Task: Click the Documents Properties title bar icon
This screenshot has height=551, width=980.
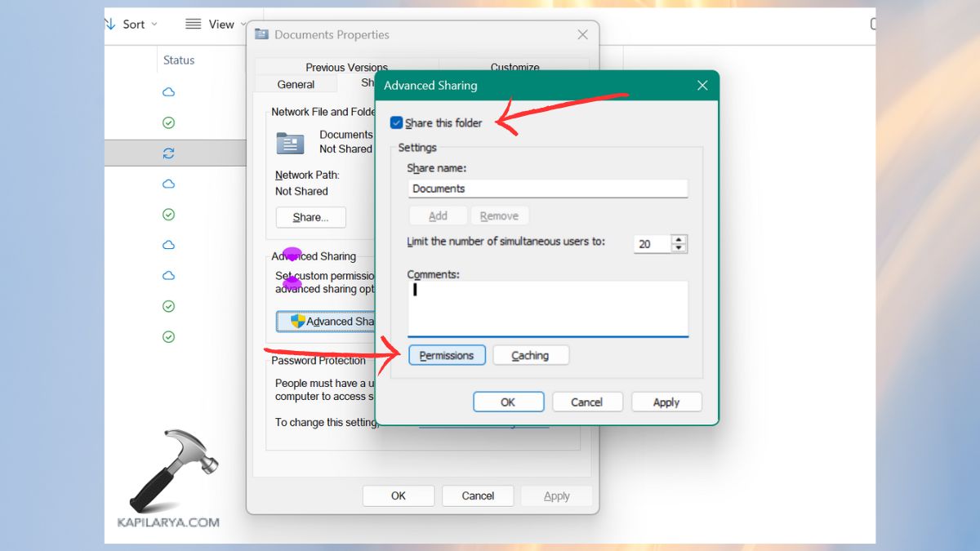Action: (262, 34)
